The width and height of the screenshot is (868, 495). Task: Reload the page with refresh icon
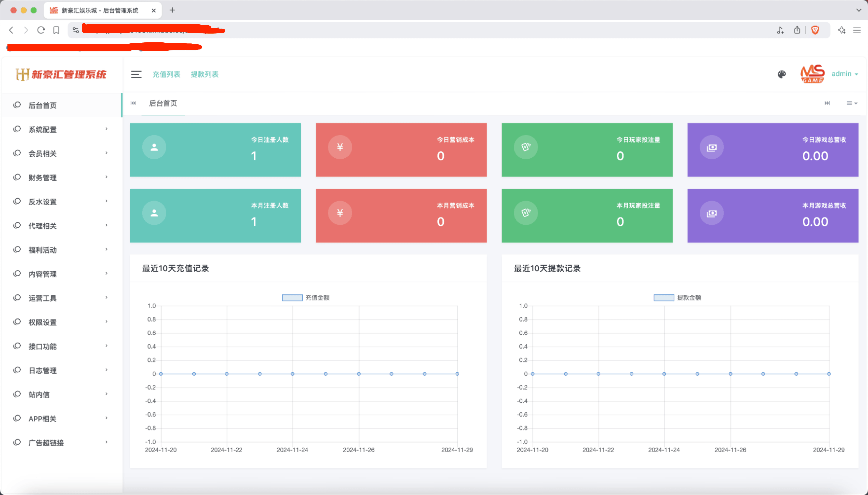tap(41, 30)
